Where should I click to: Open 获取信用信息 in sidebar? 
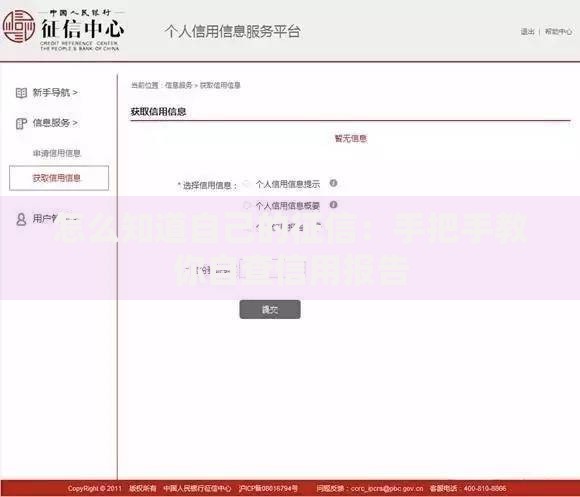pos(59,178)
